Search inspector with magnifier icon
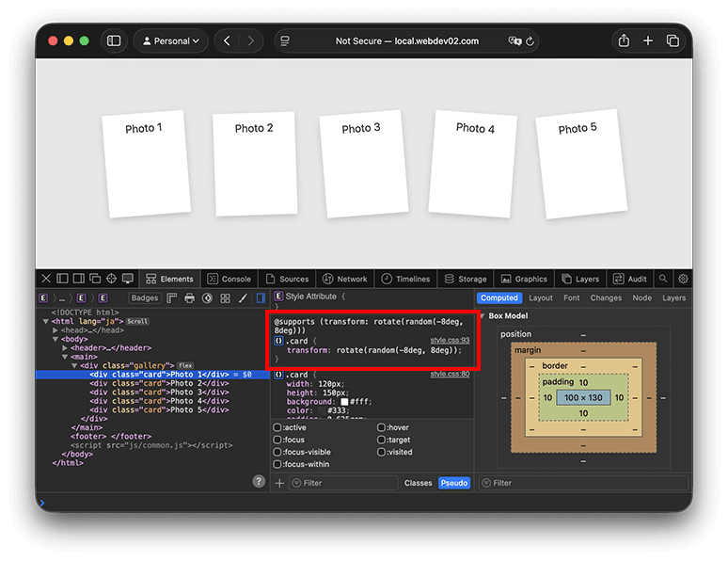This screenshot has height=561, width=728. pyautogui.click(x=663, y=279)
